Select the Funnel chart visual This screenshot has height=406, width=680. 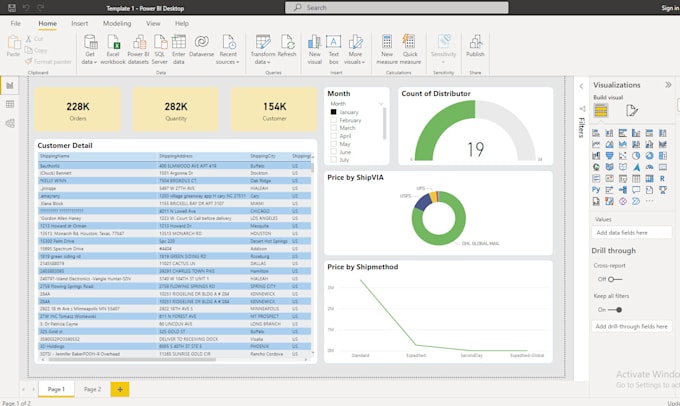(x=609, y=156)
